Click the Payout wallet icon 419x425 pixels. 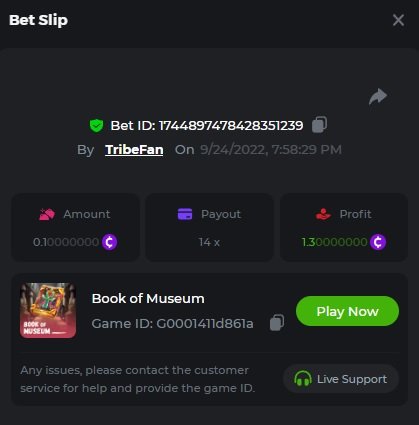[185, 214]
